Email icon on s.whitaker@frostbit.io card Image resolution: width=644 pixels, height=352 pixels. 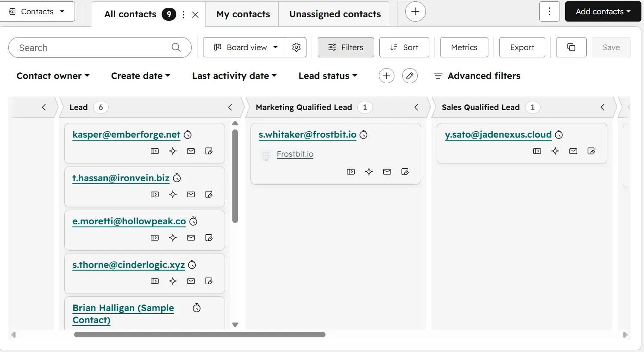click(387, 172)
